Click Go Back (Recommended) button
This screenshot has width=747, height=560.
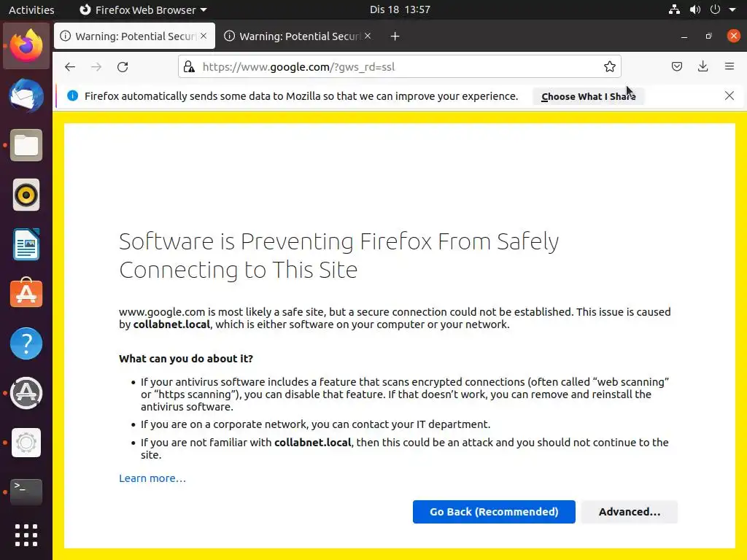click(x=494, y=512)
